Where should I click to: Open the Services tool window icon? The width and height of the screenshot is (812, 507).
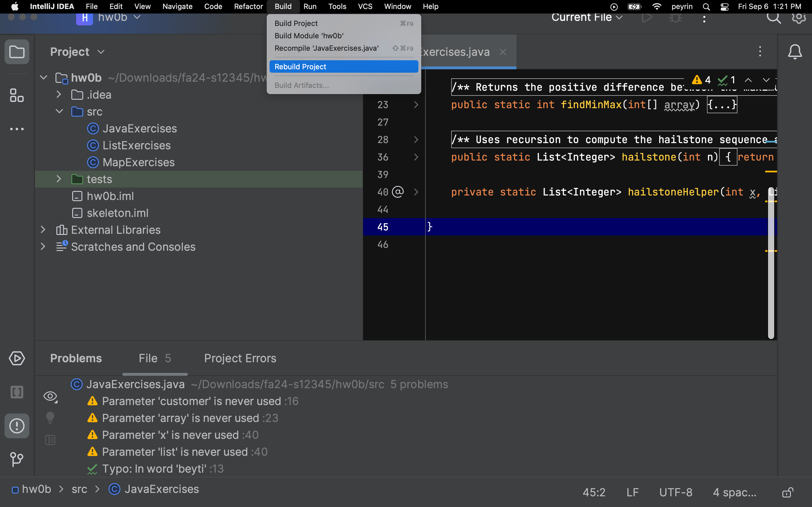(17, 359)
